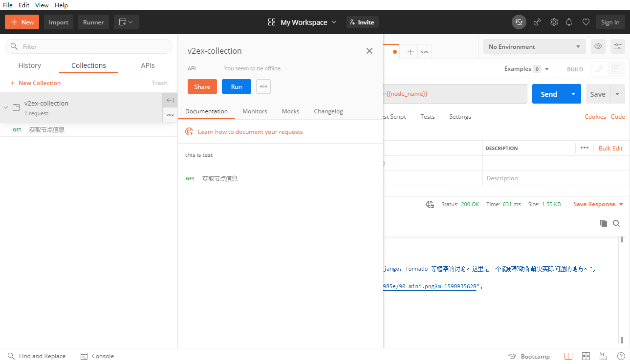Search the response body icon
This screenshot has width=630, height=364.
tap(616, 223)
